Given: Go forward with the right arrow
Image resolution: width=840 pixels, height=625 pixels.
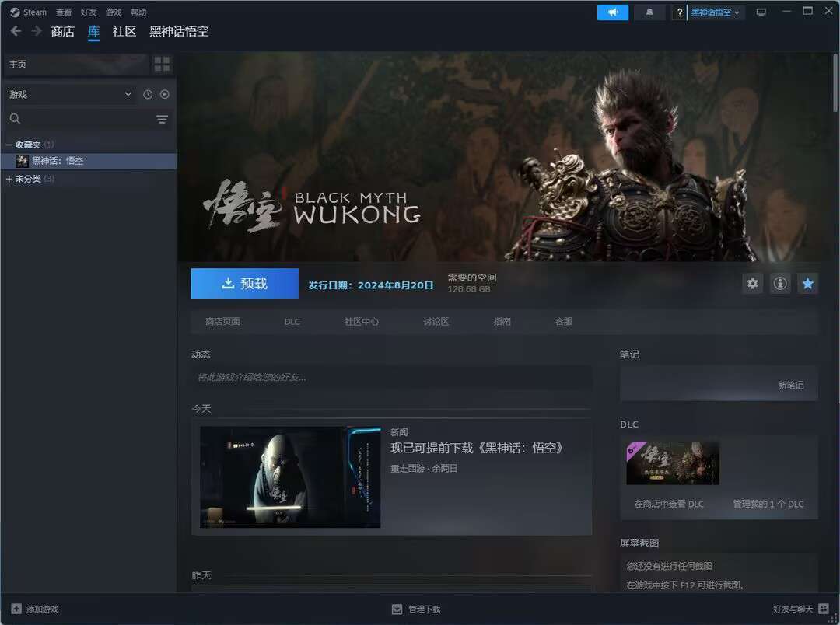Looking at the screenshot, I should click(37, 31).
